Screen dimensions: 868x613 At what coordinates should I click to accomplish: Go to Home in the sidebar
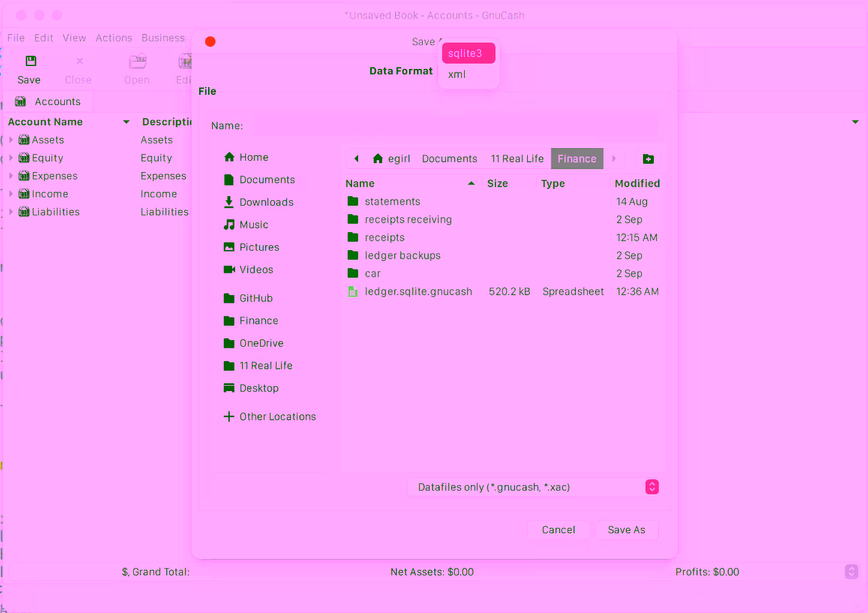[253, 157]
